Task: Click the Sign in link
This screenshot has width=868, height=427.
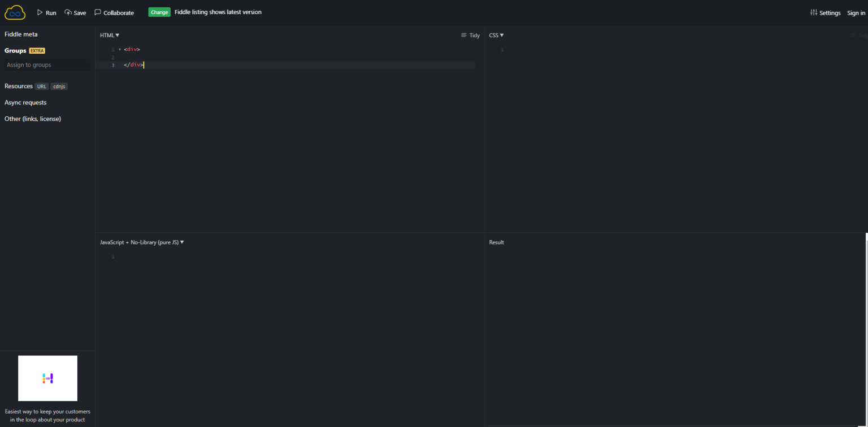Action: [x=856, y=12]
